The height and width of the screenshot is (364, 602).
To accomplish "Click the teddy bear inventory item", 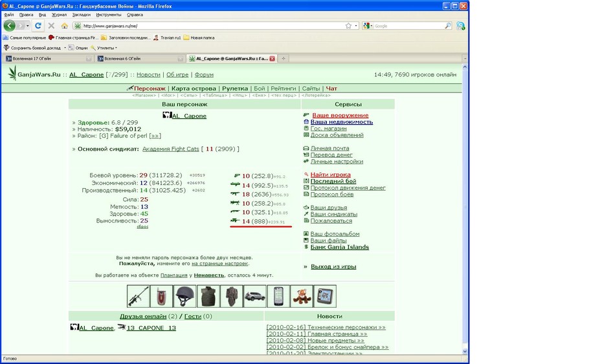I will click(x=302, y=296).
